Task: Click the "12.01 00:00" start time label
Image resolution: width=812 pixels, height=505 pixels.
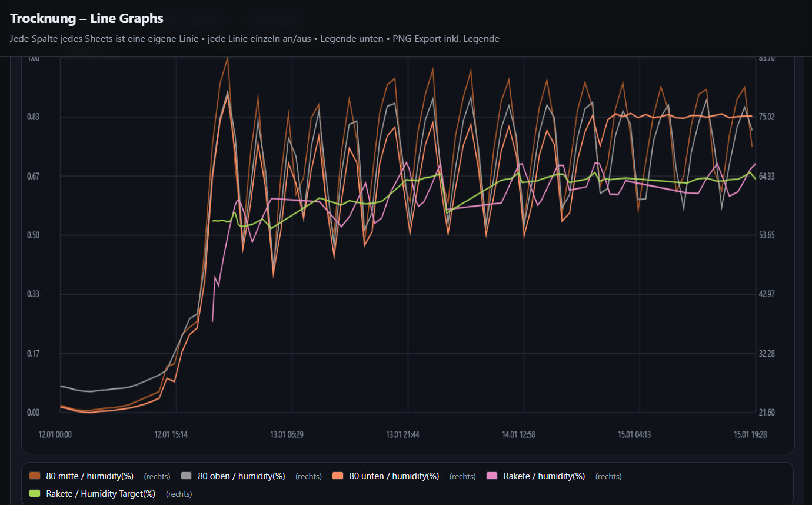Action: click(x=55, y=435)
